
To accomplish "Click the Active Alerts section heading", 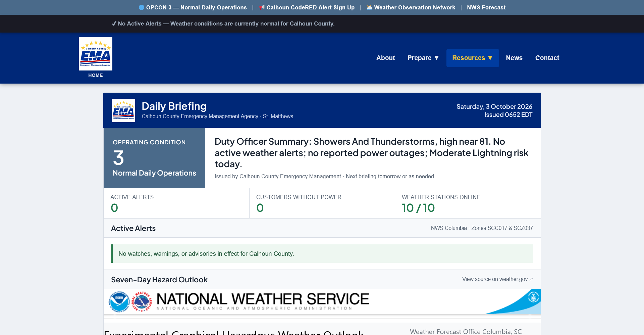I will point(133,228).
